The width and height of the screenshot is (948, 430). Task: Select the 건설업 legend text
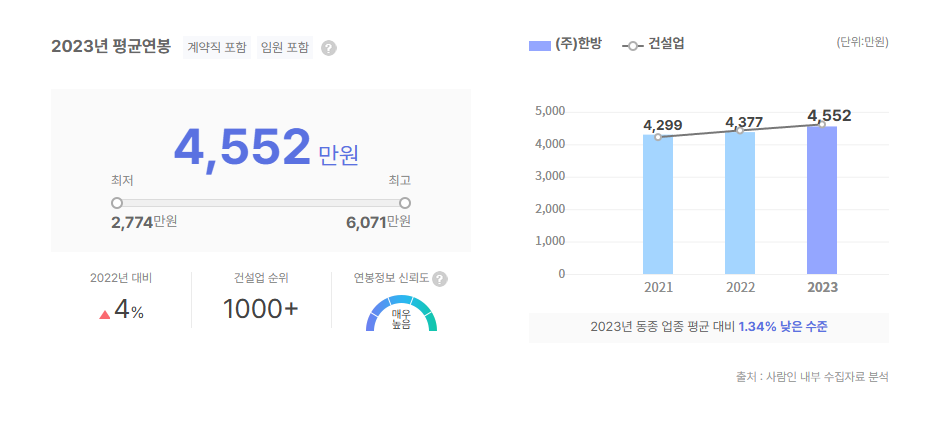pyautogui.click(x=666, y=44)
